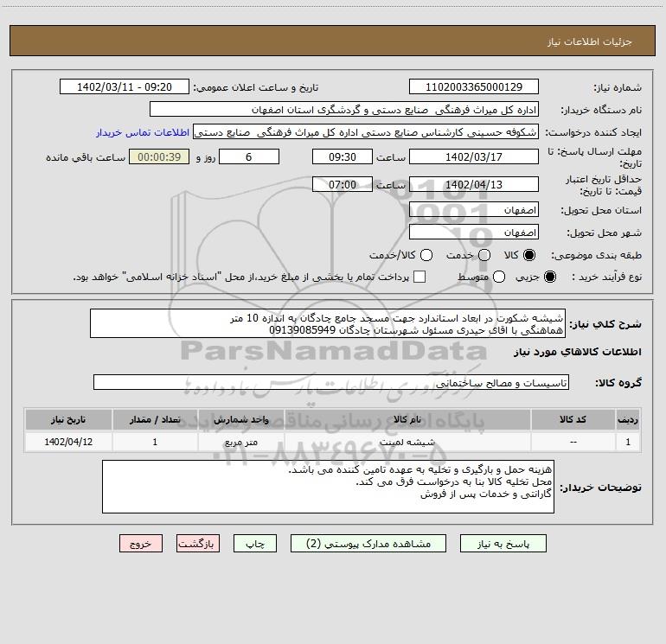Viewport: 666px width, 644px height.
Task: Click the need date cell 1402/04/12
Action: 68,442
